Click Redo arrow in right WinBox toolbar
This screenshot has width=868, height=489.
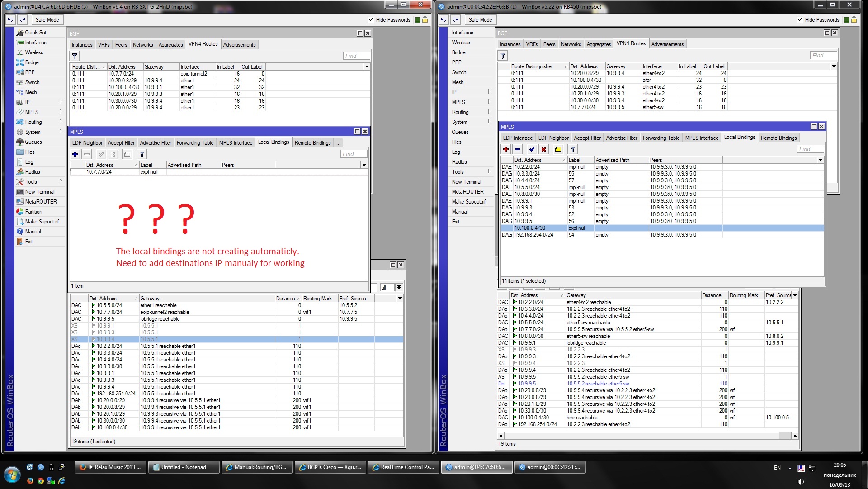455,20
